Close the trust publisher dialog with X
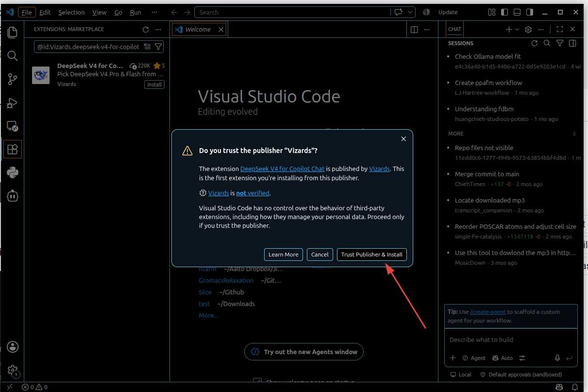The height and width of the screenshot is (392, 588). (x=403, y=139)
